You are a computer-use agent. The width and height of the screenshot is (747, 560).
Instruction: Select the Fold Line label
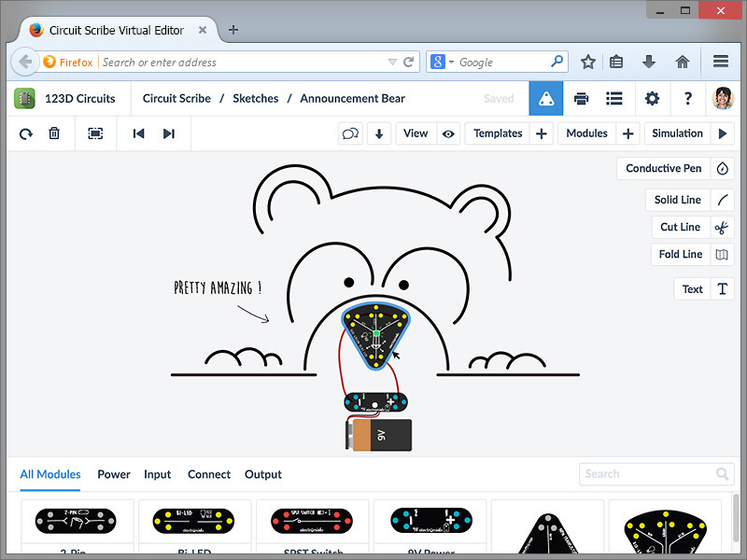681,255
